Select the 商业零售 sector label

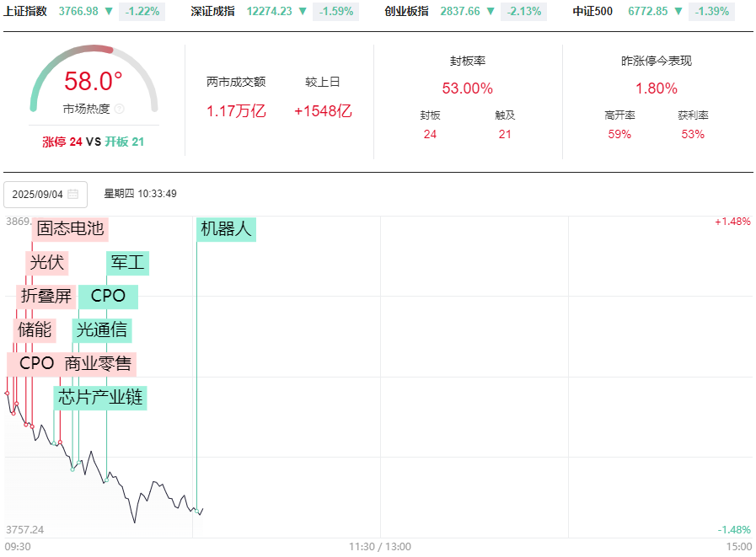pos(98,364)
